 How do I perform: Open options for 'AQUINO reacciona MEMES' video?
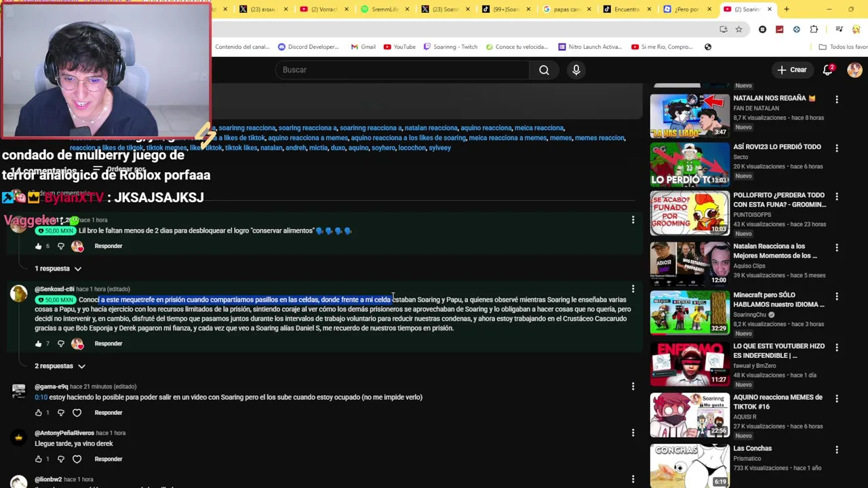(x=836, y=399)
